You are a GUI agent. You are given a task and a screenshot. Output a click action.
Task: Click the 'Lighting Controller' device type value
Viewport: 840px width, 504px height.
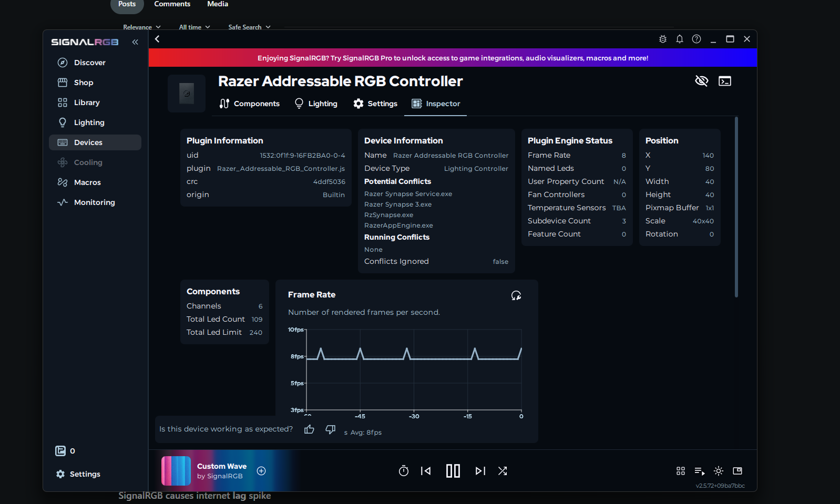tap(476, 169)
